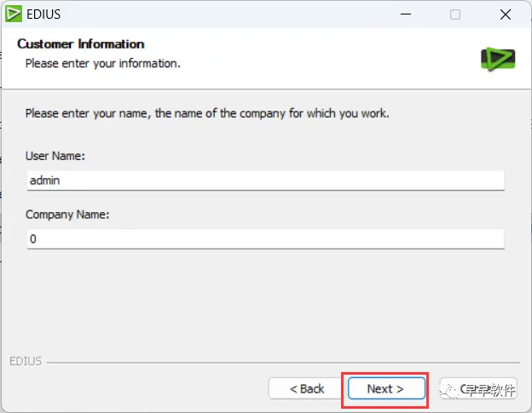
Task: Click the green EDIUS logo in the header
Action: click(497, 58)
